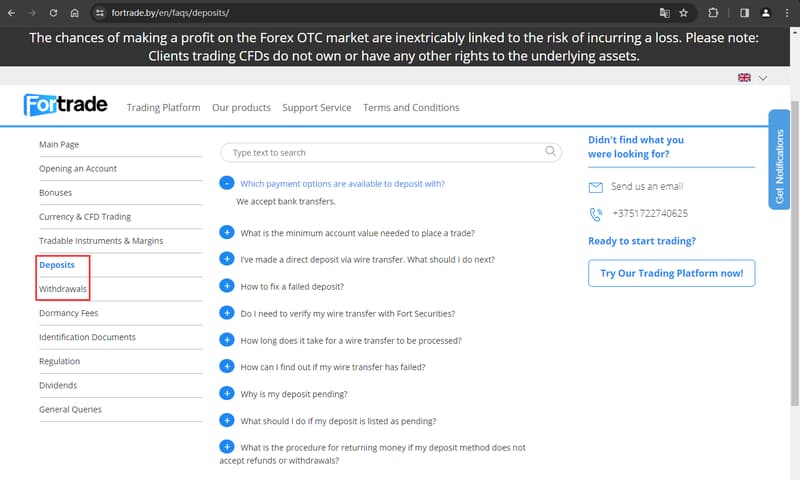Expand minimum account value question
Viewport: 800px width, 480px height.
(227, 232)
